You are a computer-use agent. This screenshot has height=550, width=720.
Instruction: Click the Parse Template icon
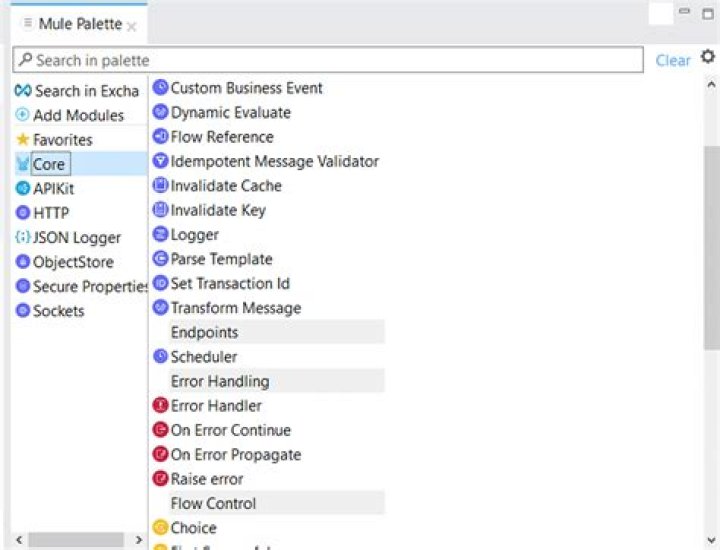[x=160, y=258]
